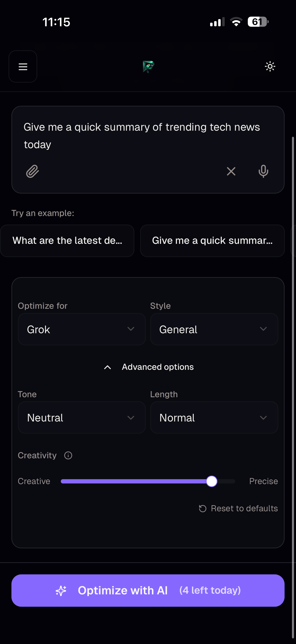Open the Tone Neutral dropdown
This screenshot has width=296, height=644.
pyautogui.click(x=82, y=417)
